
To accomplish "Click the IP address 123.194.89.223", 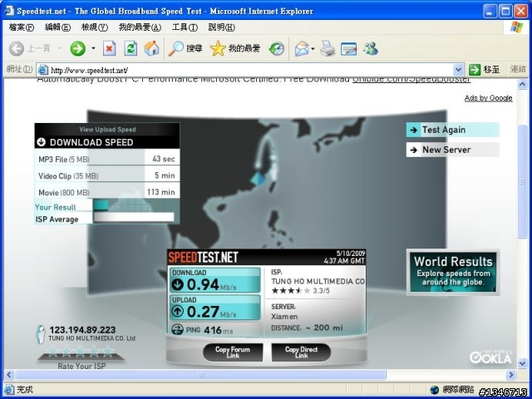I will pos(82,330).
